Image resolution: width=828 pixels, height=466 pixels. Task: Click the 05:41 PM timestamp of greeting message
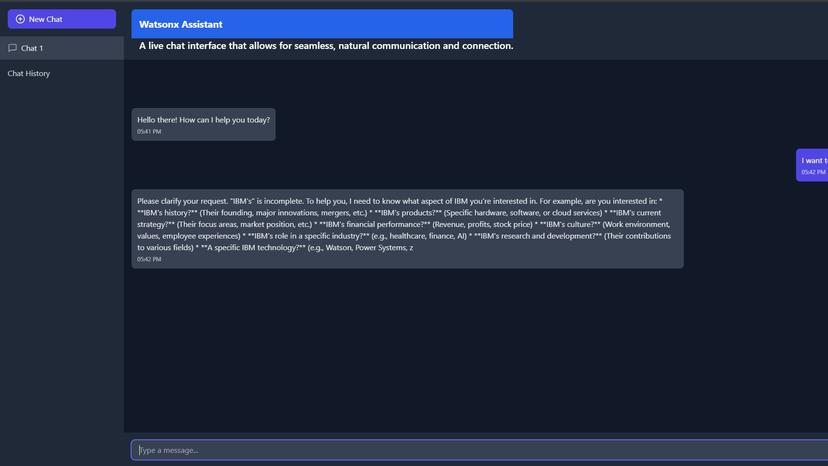[x=149, y=132]
